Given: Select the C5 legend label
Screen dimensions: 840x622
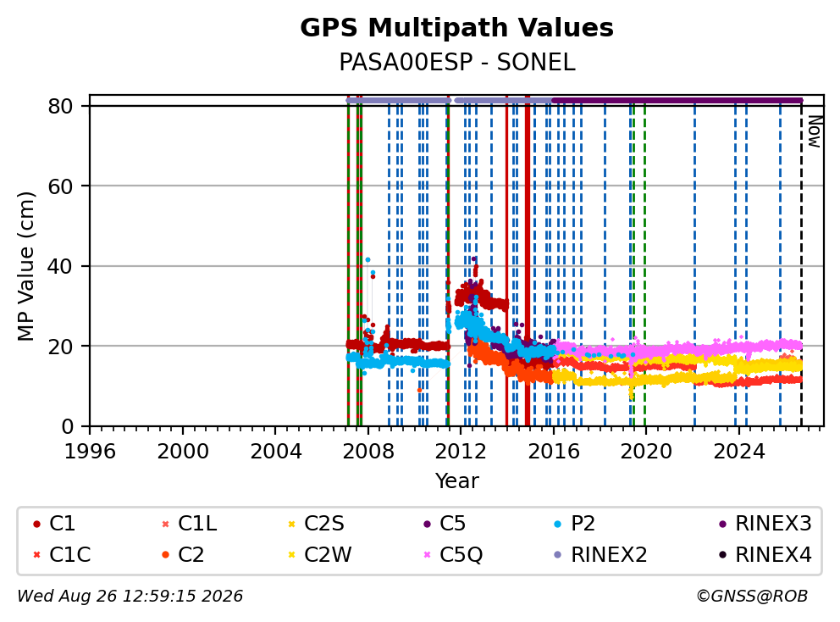Looking at the screenshot, I should 453,524.
